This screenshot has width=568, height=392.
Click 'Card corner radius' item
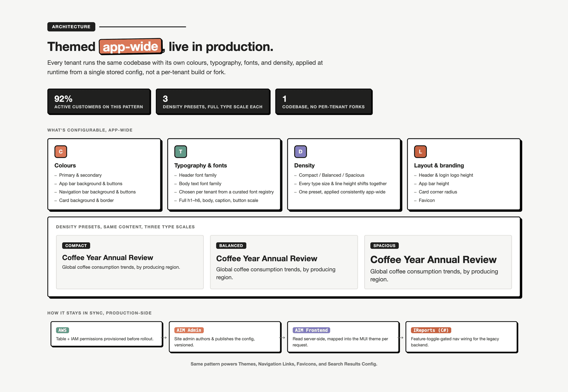[438, 192]
